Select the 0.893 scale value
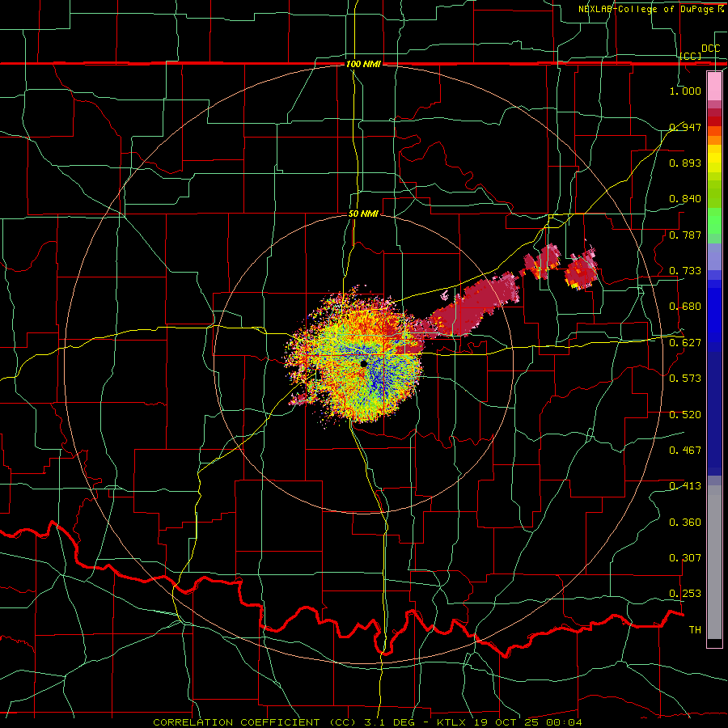This screenshot has height=728, width=728. [x=685, y=163]
